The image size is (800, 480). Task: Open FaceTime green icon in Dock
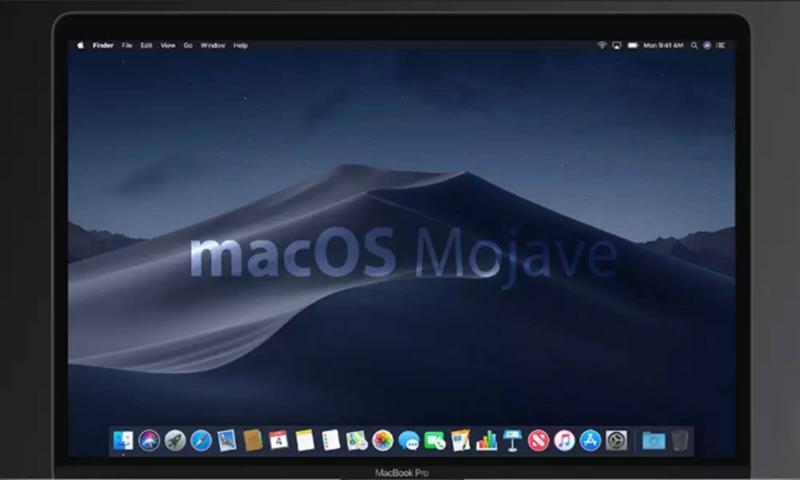click(x=435, y=441)
